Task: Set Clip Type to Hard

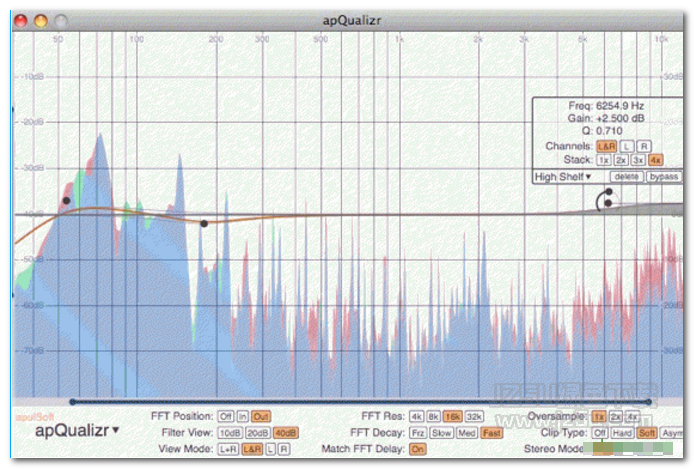Action: click(622, 433)
